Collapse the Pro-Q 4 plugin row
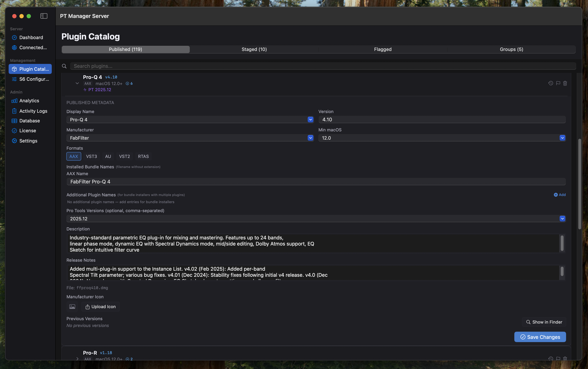Viewport: 588px width, 369px height. (x=77, y=83)
